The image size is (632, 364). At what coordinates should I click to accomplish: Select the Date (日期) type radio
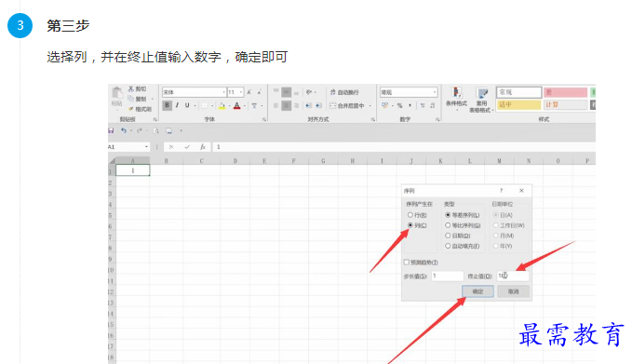tap(448, 236)
